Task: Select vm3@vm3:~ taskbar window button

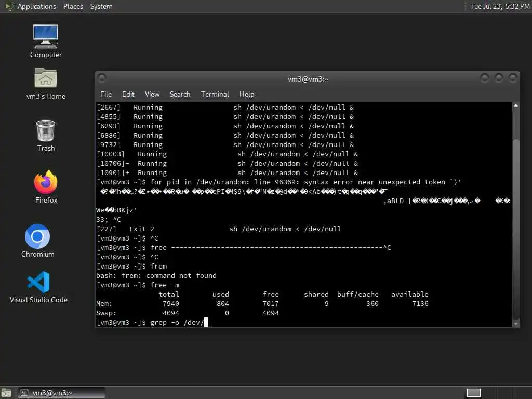Action: click(61, 393)
